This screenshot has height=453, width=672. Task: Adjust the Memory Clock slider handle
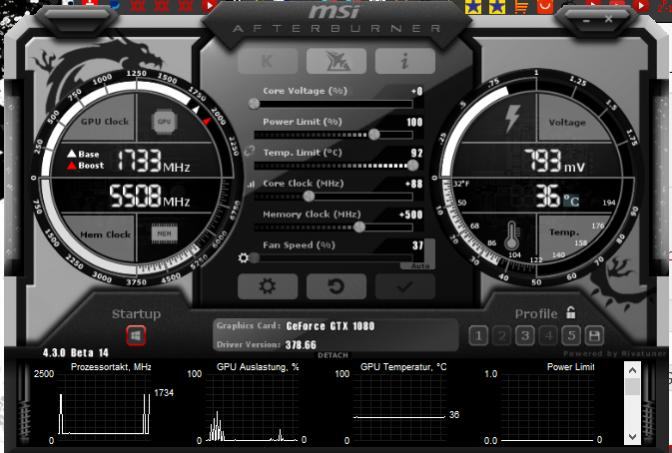click(x=359, y=227)
